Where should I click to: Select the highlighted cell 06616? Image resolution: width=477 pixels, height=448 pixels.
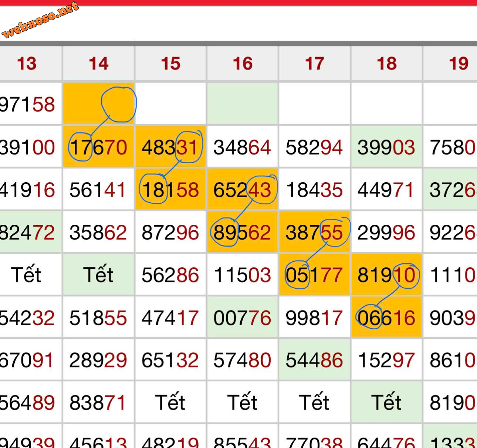coord(387,317)
